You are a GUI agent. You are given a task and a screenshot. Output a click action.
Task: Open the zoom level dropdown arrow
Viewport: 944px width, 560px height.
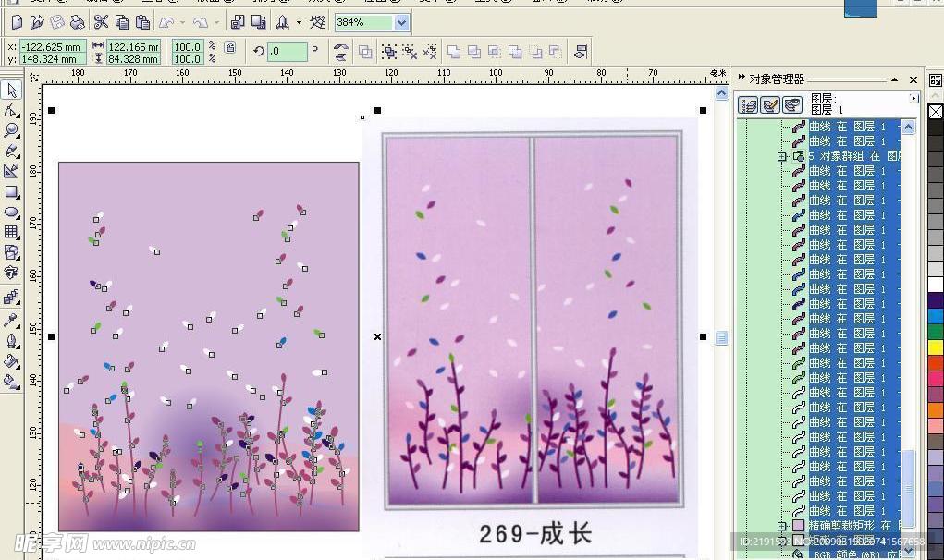tap(401, 23)
